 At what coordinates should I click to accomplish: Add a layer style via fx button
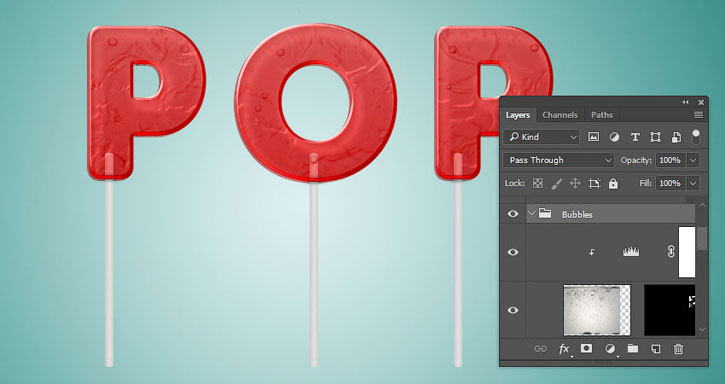click(x=564, y=349)
